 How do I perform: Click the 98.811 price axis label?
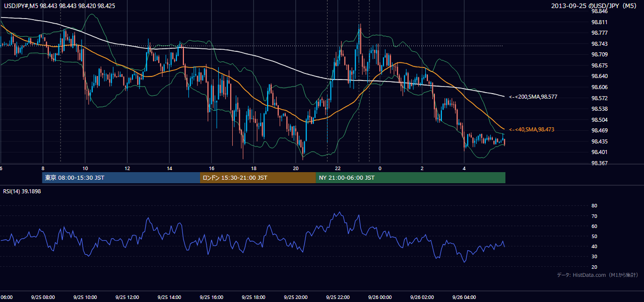599,22
